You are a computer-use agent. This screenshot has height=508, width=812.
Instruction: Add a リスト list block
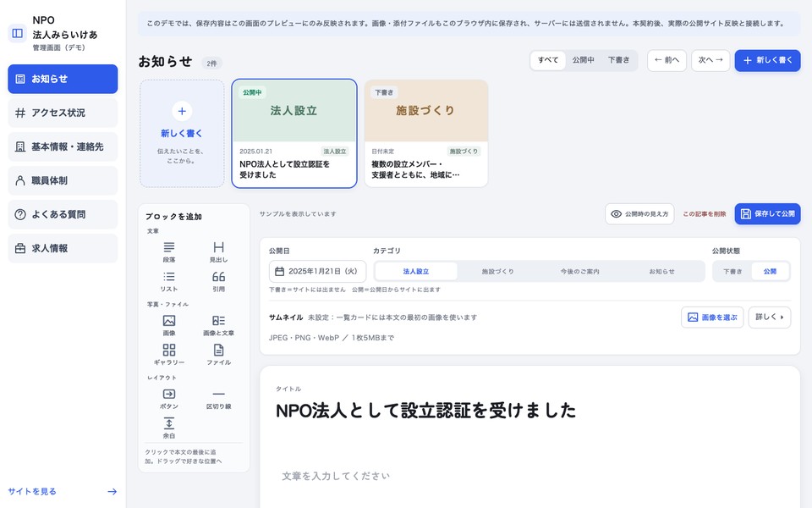point(169,281)
